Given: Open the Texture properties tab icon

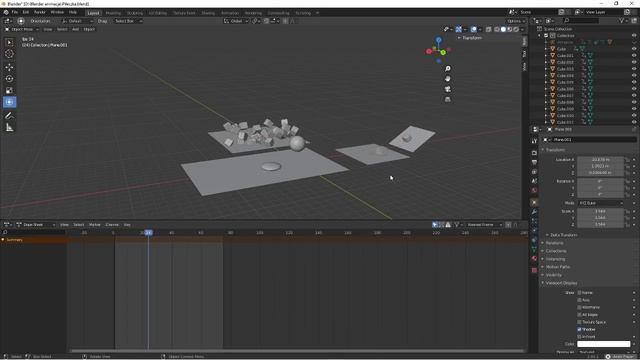Looking at the screenshot, I should point(534,270).
